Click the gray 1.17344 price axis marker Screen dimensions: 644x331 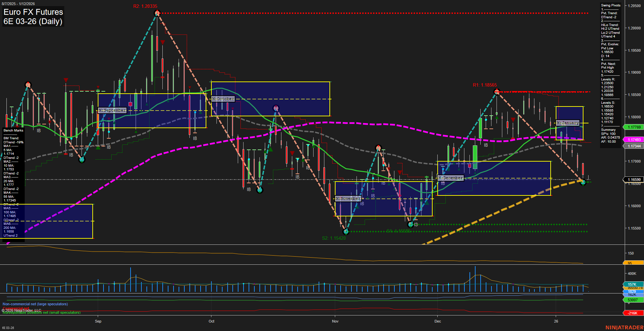[634, 146]
